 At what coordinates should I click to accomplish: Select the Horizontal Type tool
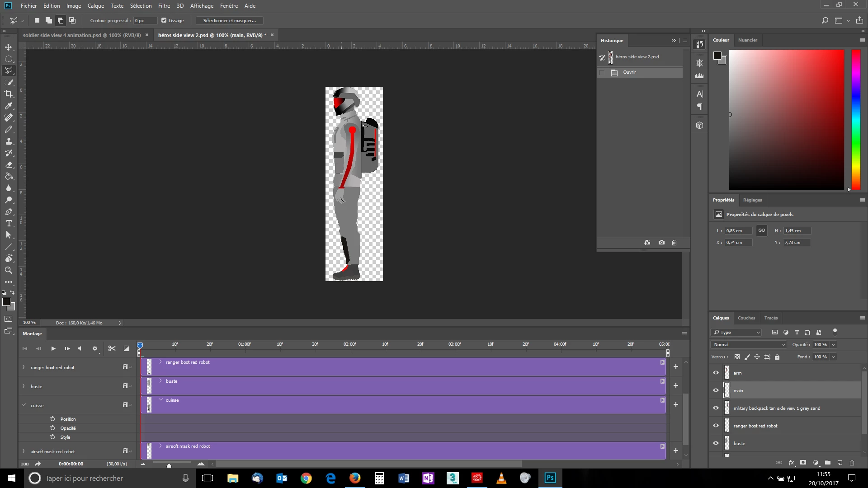click(9, 223)
